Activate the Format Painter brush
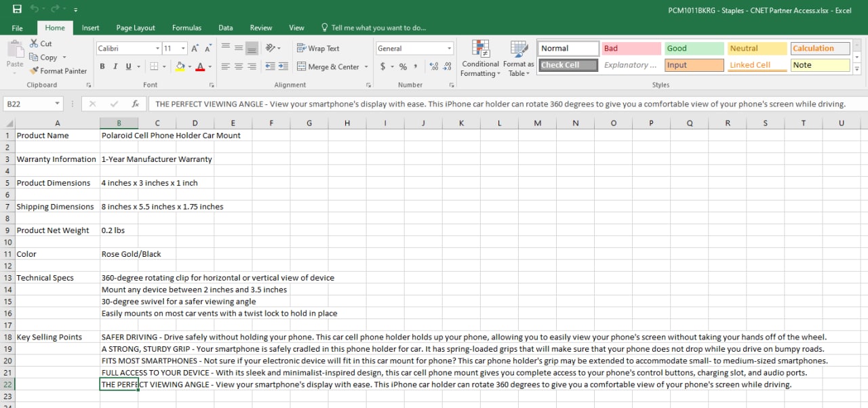The width and height of the screenshot is (868, 408). [58, 71]
